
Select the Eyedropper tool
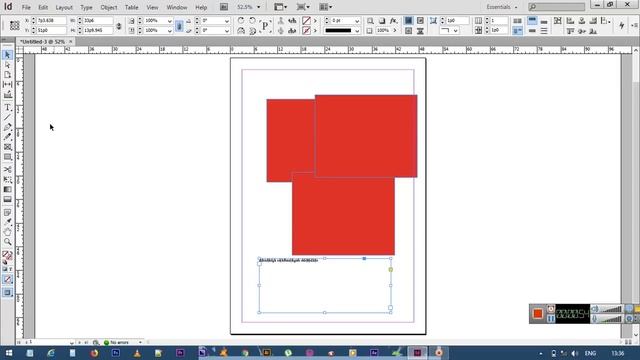pyautogui.click(x=7, y=222)
